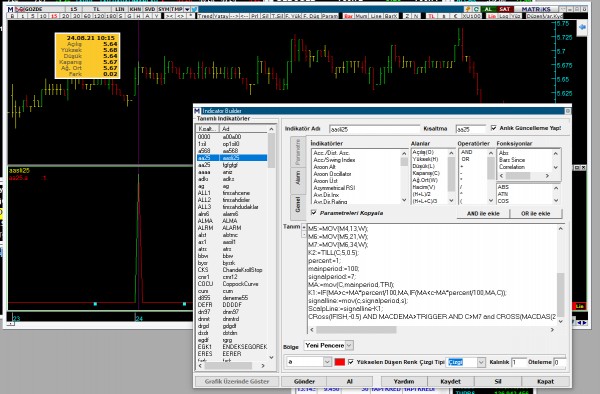Select 'ENDEKSEGOREK' row in indicator list
Screen dimensions: 600x394
tap(232, 347)
